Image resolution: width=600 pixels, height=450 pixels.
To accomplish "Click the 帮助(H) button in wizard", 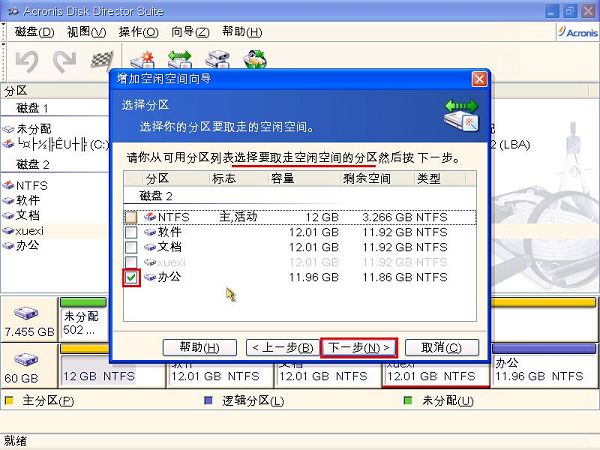I will [199, 347].
